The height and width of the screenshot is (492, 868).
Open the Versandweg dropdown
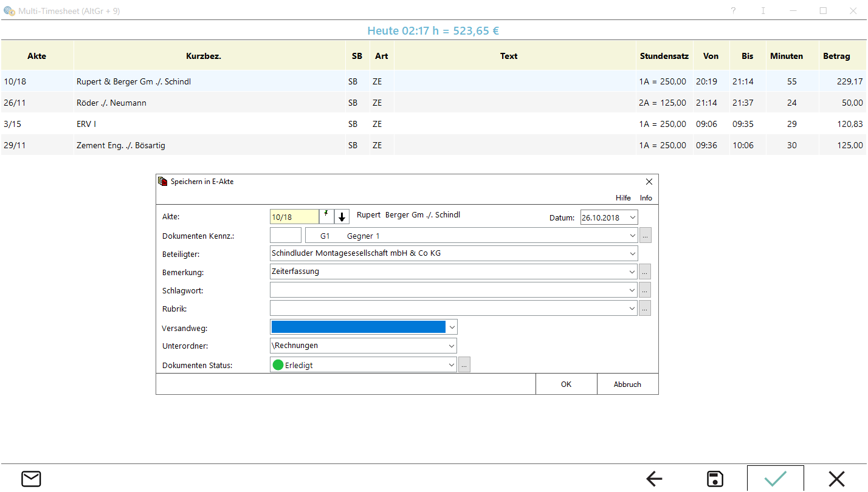point(451,327)
